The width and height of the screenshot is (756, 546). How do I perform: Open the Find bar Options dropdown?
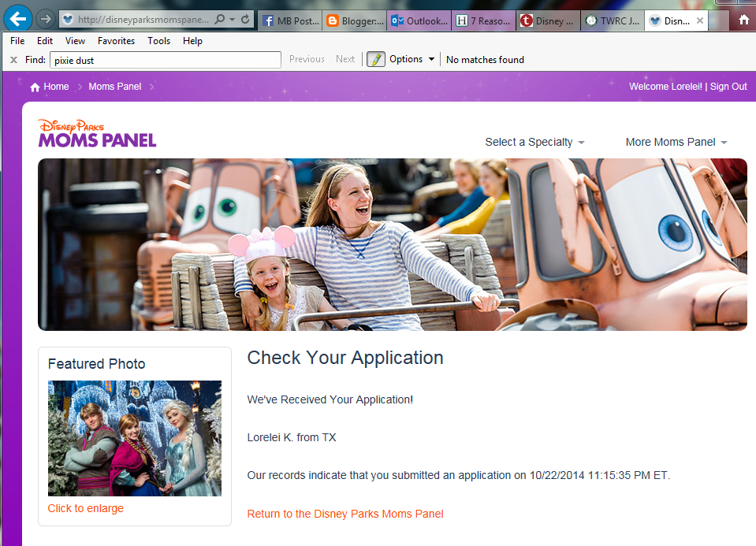click(x=412, y=59)
